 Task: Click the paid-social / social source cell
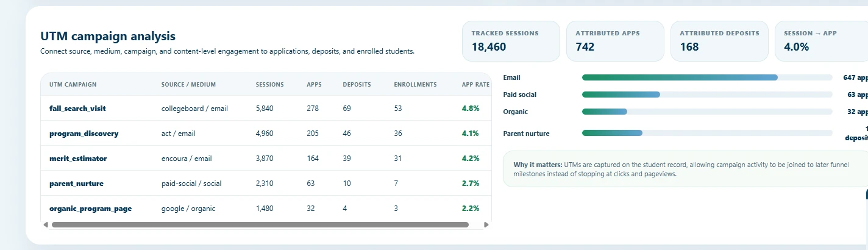point(192,184)
